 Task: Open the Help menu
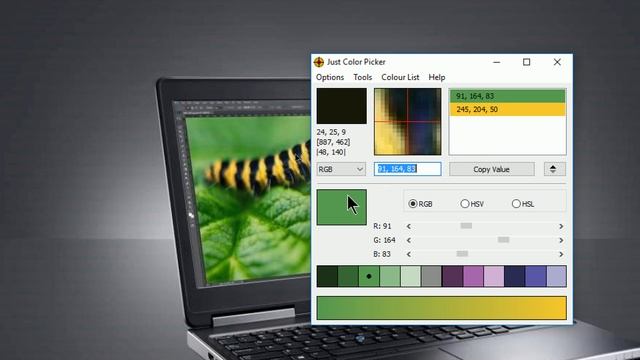[437, 77]
